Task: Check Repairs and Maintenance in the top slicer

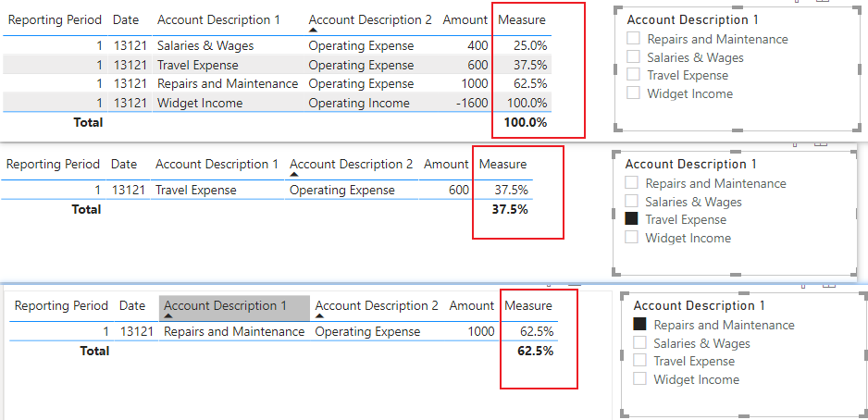Action: tap(633, 39)
